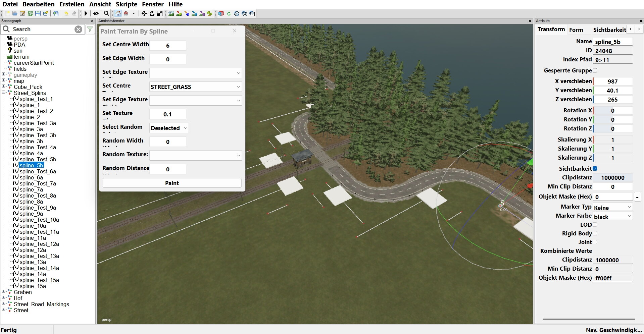Switch to the Form tab
This screenshot has width=644, height=334.
pyautogui.click(x=576, y=30)
